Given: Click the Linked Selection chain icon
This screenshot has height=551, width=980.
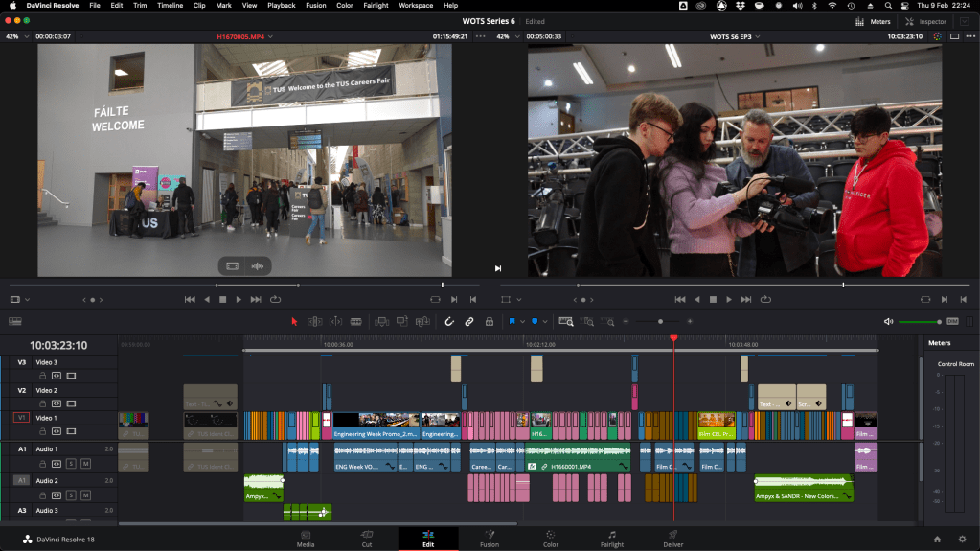Looking at the screenshot, I should coord(468,322).
